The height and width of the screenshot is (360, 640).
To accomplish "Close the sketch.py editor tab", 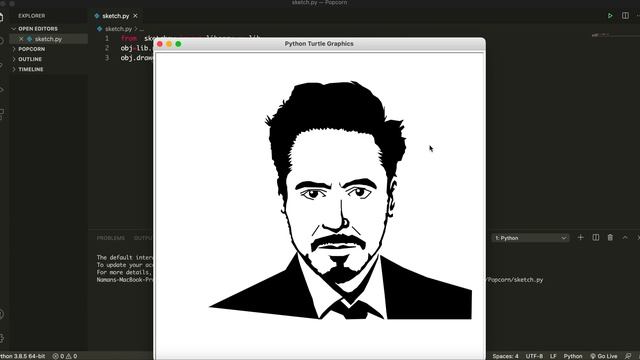I will point(136,16).
